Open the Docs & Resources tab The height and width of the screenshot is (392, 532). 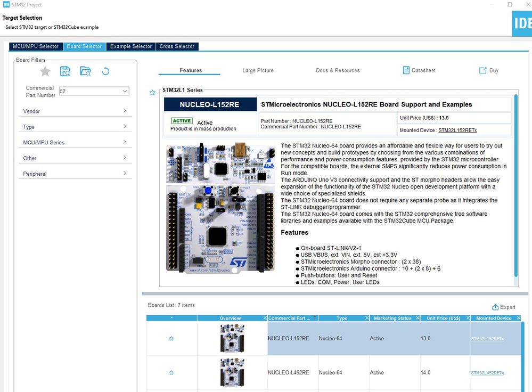click(x=338, y=70)
